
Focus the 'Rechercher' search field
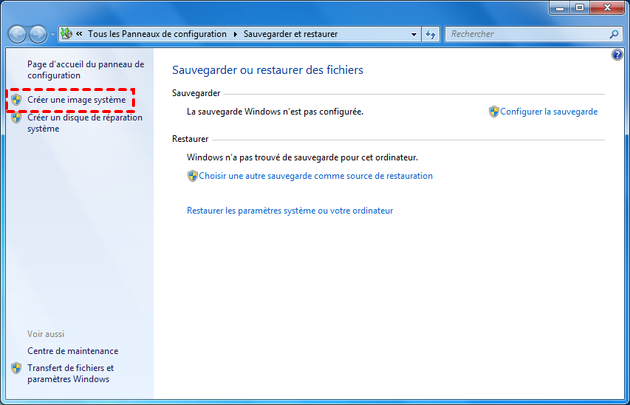(x=526, y=34)
